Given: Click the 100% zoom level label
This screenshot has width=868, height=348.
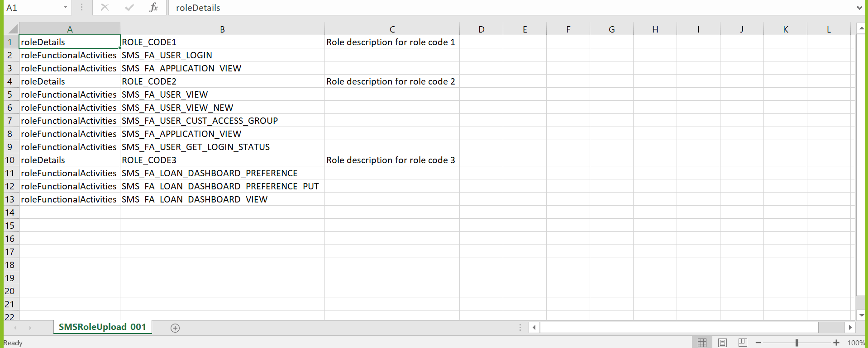Looking at the screenshot, I should [x=856, y=343].
